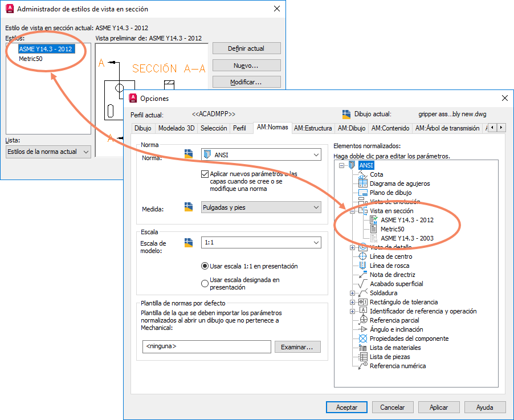The width and height of the screenshot is (514, 420).
Task: Select Usar escala designada en presentación
Action: tap(205, 283)
